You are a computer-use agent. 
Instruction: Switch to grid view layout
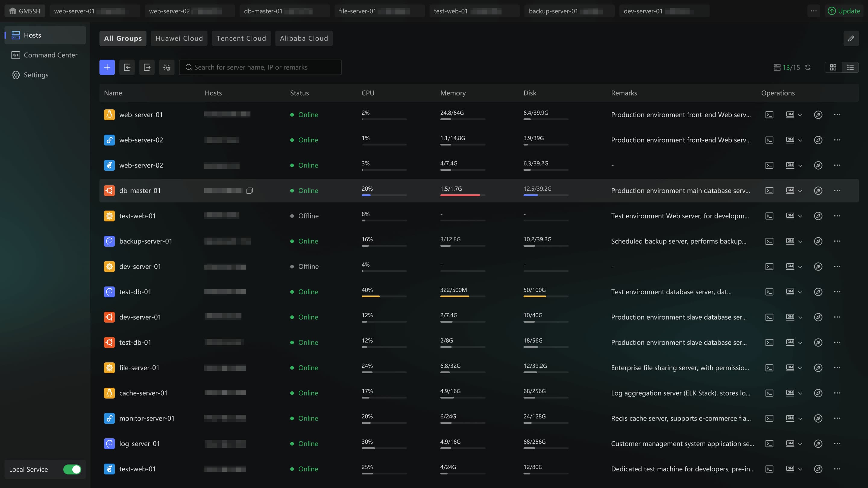pos(833,67)
